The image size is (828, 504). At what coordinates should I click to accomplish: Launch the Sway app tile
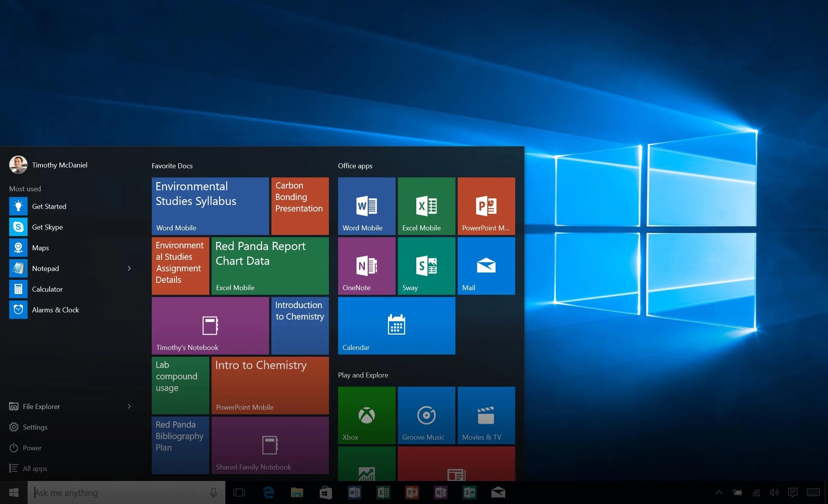(426, 266)
